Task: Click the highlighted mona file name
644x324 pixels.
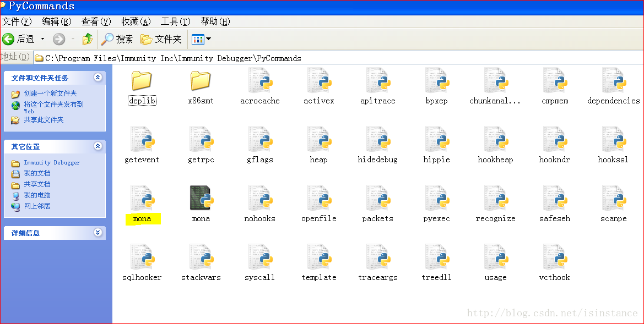Action: (x=142, y=218)
